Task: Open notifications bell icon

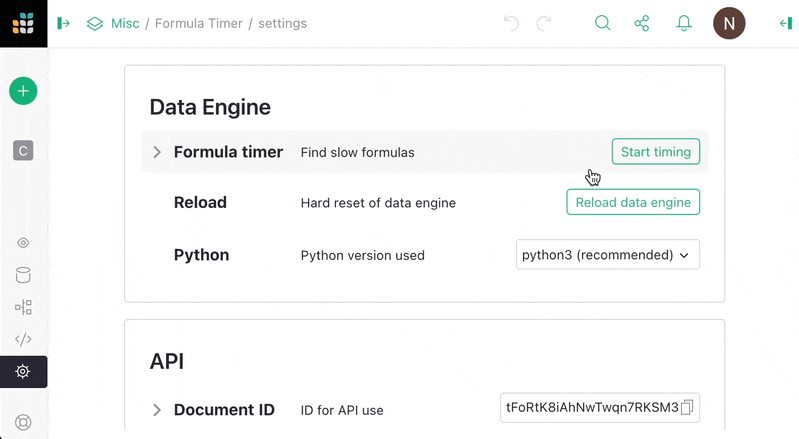Action: pos(684,23)
